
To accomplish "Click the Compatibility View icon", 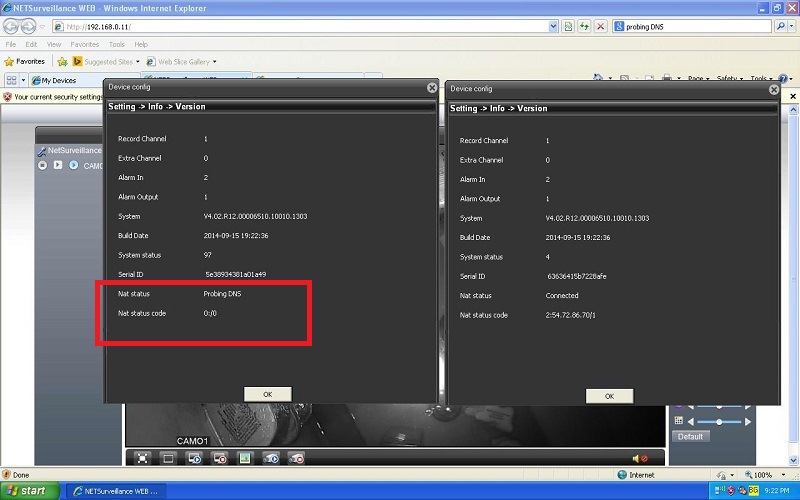I will click(568, 27).
